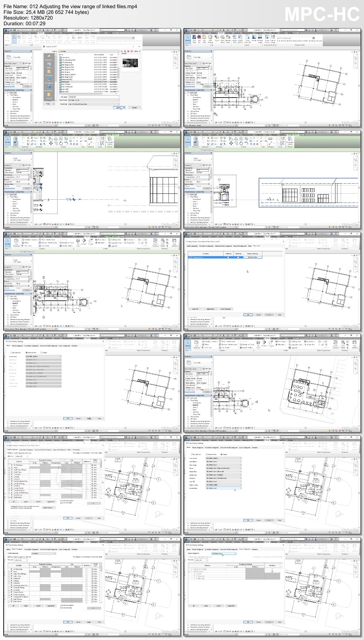Click the preview thumbnail in Import/Link RVT dialog
The width and height of the screenshot is (364, 640).
[x=130, y=63]
